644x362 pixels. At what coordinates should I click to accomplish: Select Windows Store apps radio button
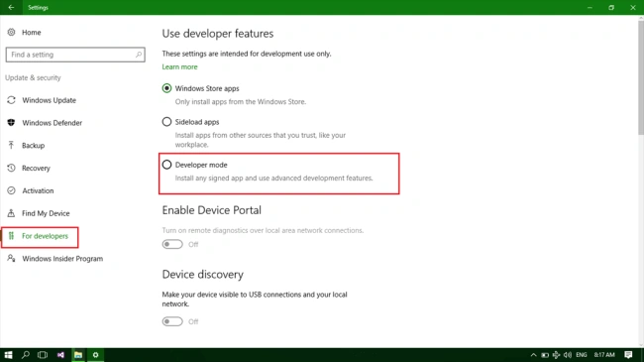tap(166, 88)
